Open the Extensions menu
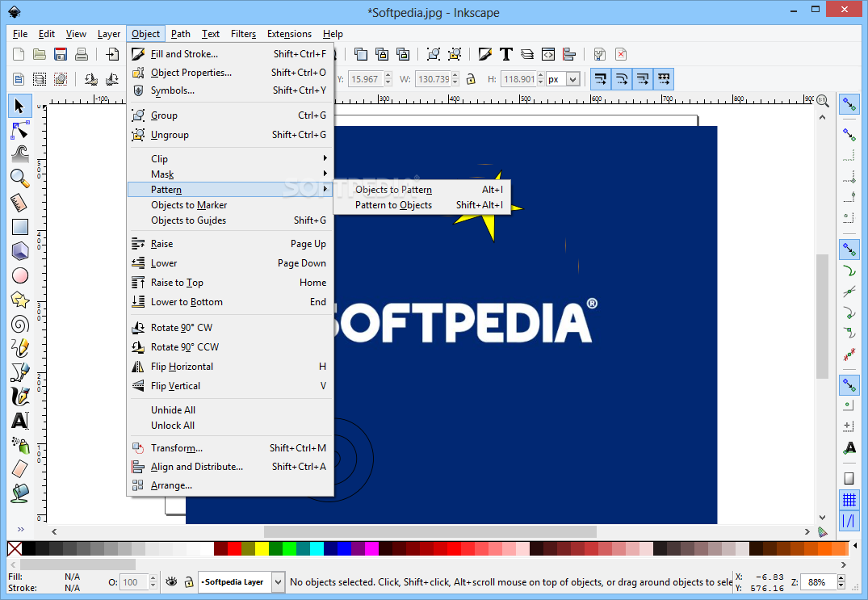868x600 pixels. click(x=289, y=34)
